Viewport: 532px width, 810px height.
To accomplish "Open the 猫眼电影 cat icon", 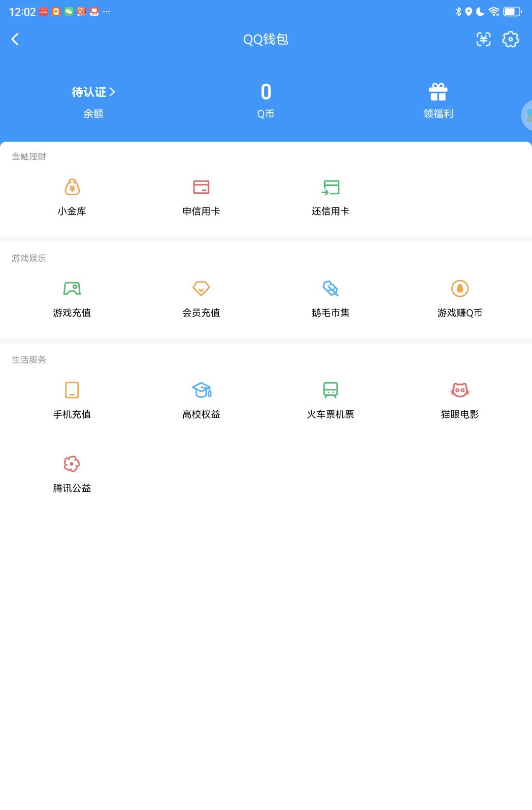I will pyautogui.click(x=460, y=390).
